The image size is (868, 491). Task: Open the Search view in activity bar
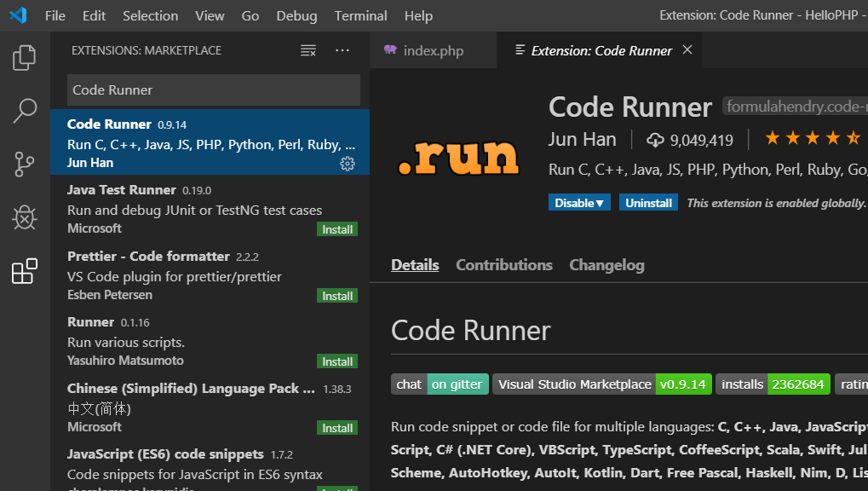pos(25,111)
